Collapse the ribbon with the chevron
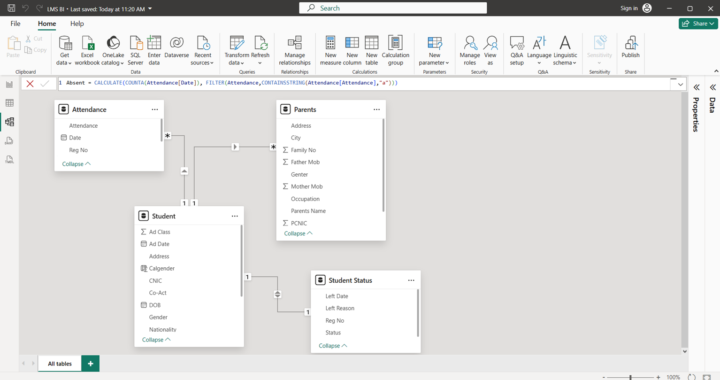 pyautogui.click(x=716, y=71)
